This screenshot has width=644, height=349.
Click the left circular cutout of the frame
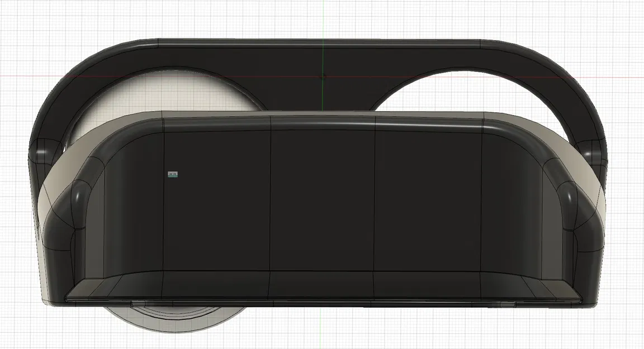pyautogui.click(x=157, y=95)
